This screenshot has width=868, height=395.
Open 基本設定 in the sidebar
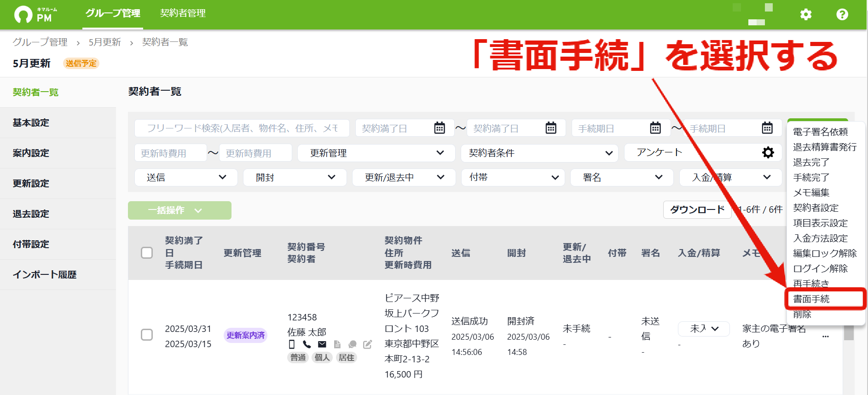58,122
